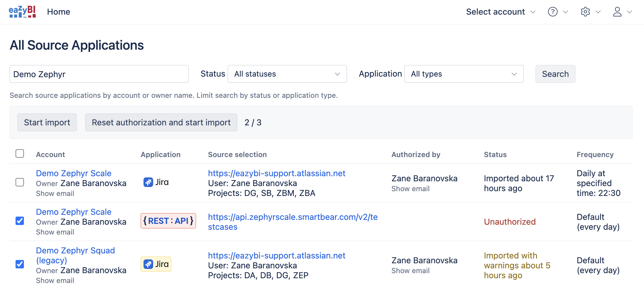Show owner email in the first Jira row
The image size is (644, 289).
click(x=55, y=194)
